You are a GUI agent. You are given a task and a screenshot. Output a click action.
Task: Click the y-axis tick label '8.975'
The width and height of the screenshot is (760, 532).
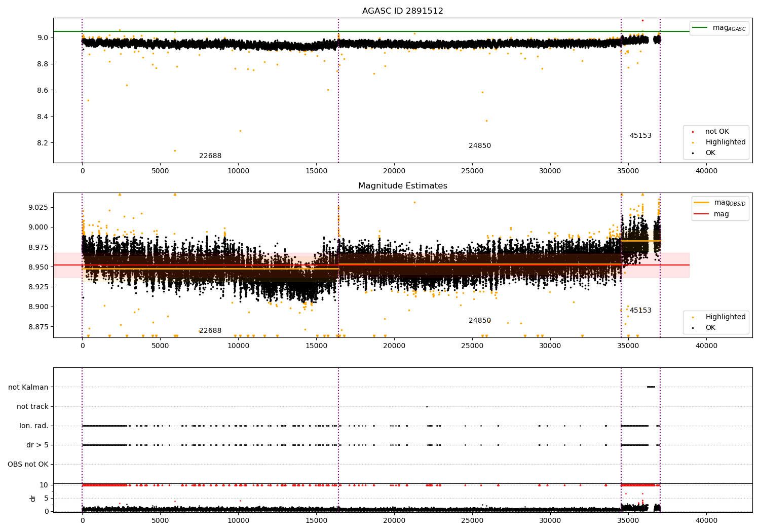(39, 247)
